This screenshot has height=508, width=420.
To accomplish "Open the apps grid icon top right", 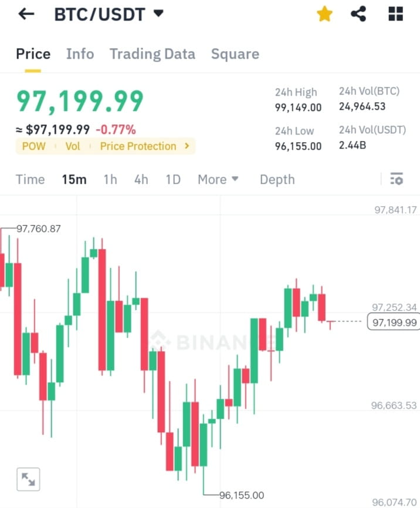I will [395, 14].
